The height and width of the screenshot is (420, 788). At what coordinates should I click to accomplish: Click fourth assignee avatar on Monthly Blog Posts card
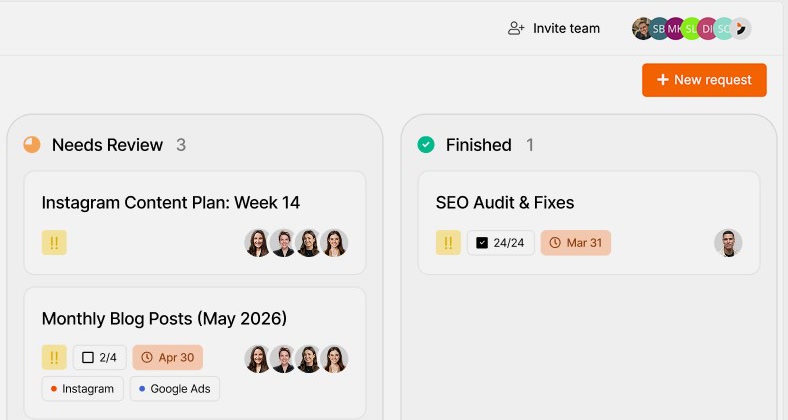click(334, 359)
